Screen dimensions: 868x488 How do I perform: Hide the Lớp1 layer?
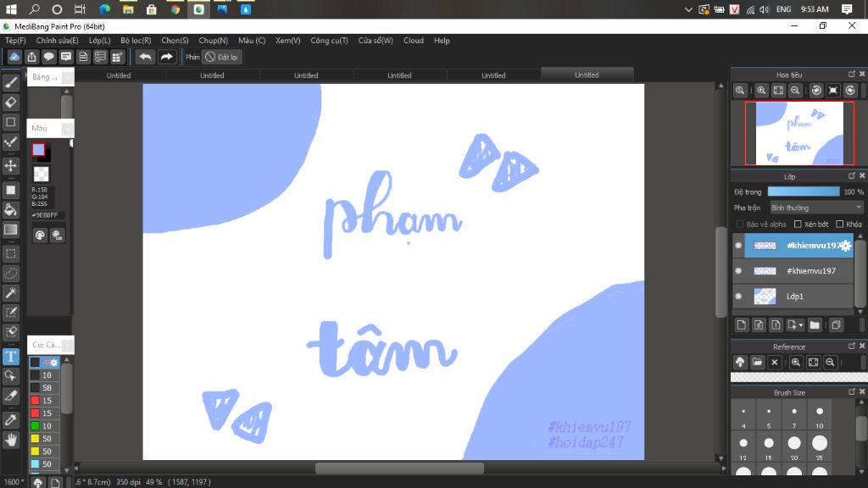pyautogui.click(x=738, y=296)
